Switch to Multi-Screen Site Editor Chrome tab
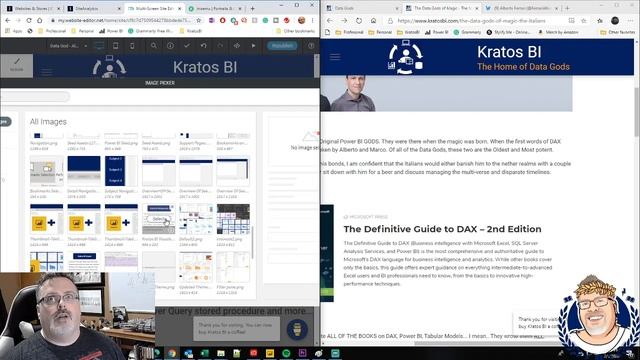 pyautogui.click(x=154, y=8)
